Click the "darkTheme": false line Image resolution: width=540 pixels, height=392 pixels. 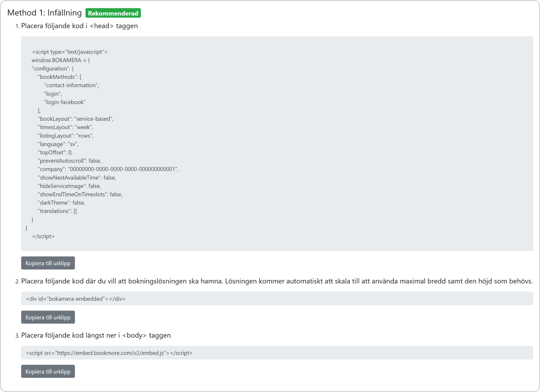click(61, 203)
